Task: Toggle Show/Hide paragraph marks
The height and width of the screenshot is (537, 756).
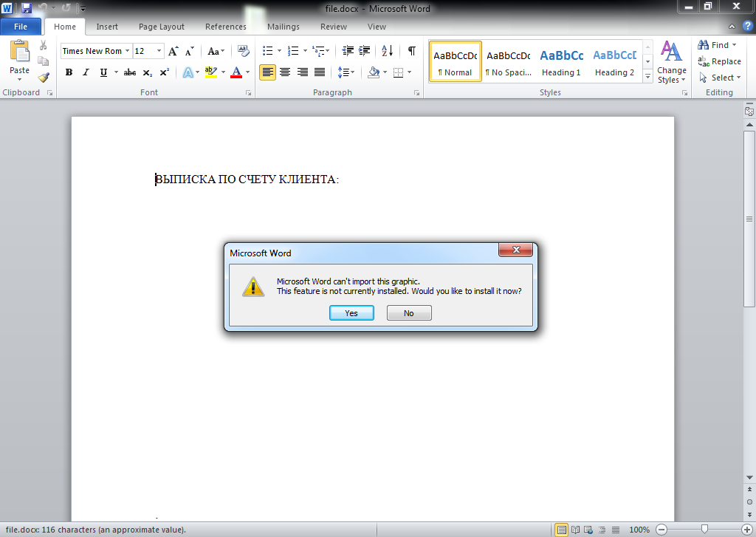Action: coord(412,51)
